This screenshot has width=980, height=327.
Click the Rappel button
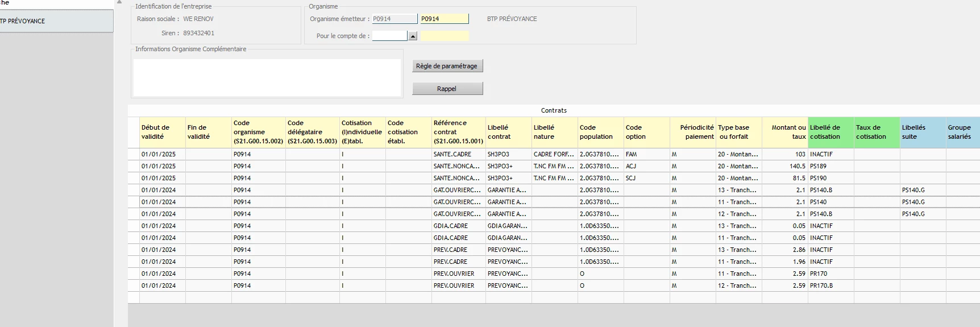coord(447,89)
